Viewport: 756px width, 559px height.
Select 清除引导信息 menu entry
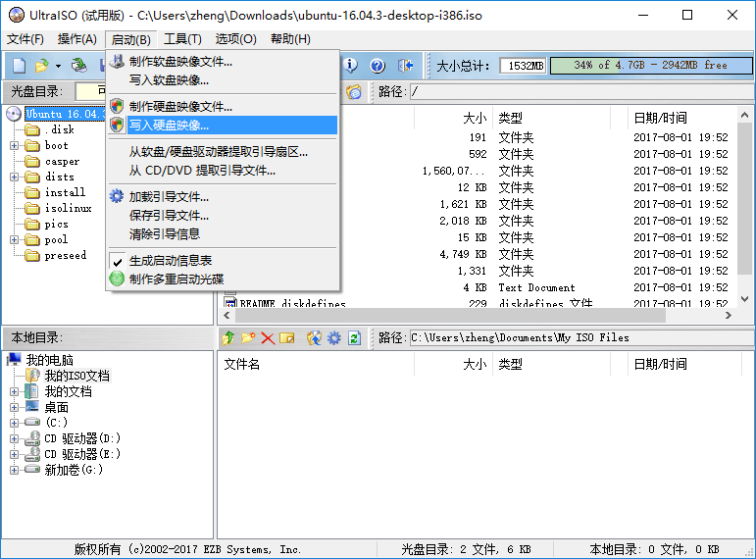point(223,234)
